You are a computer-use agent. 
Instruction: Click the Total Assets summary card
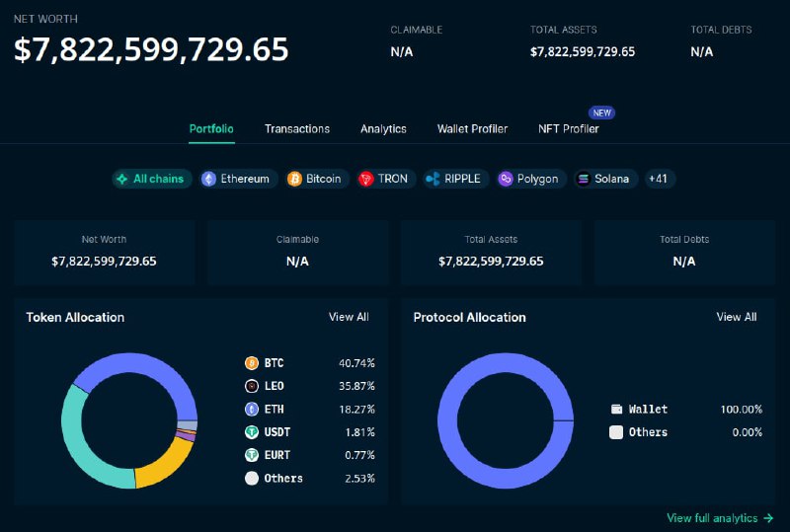491,252
